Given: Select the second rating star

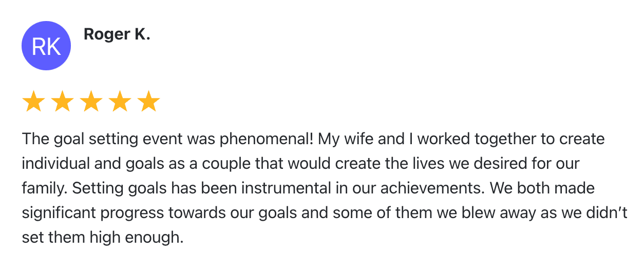Looking at the screenshot, I should click(x=63, y=102).
